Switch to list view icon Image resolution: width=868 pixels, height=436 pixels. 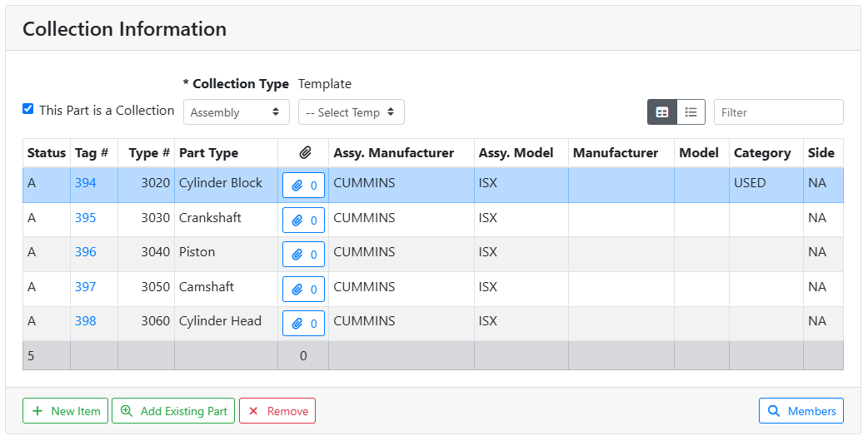click(x=691, y=112)
